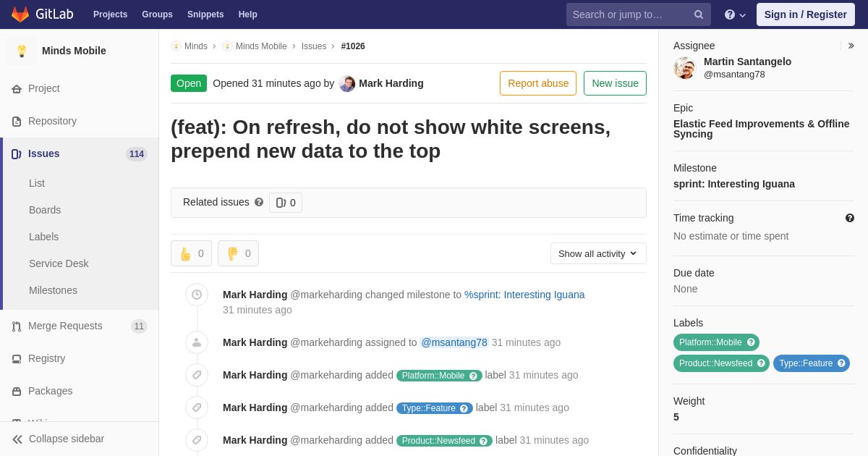Click the label icon beside Platform::Mobile activity

pos(197,375)
